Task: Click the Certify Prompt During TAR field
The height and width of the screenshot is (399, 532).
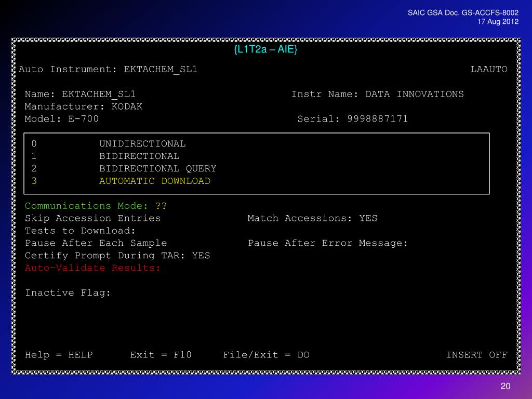Action: [117, 256]
